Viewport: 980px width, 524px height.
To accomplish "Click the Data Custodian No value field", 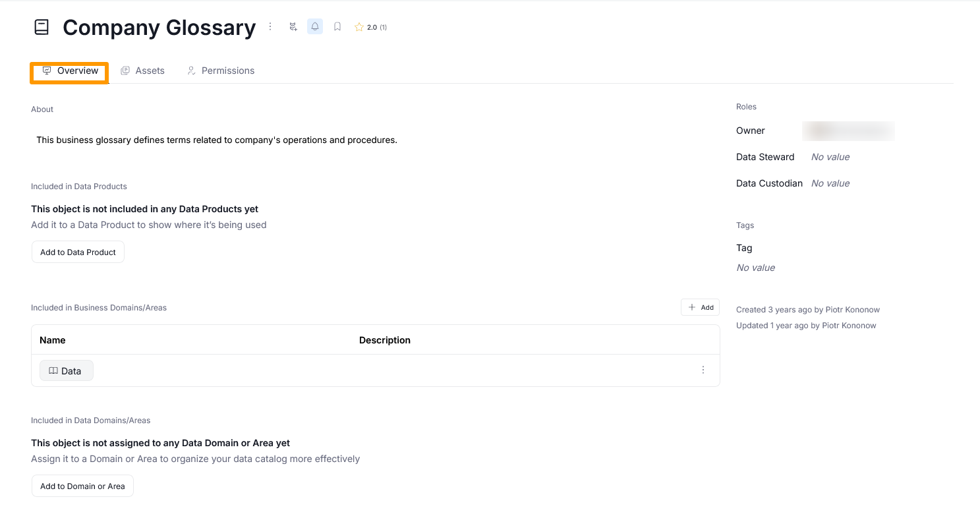I will [x=830, y=184].
